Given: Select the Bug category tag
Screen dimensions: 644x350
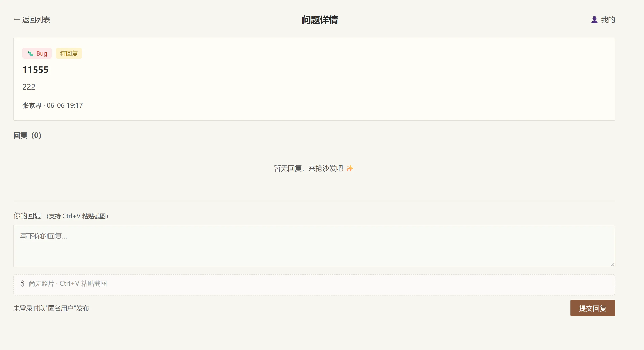Looking at the screenshot, I should pos(37,53).
